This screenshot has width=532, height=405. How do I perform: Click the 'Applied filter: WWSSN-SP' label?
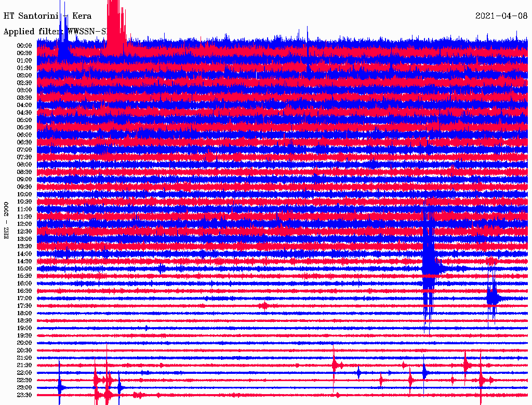(56, 32)
